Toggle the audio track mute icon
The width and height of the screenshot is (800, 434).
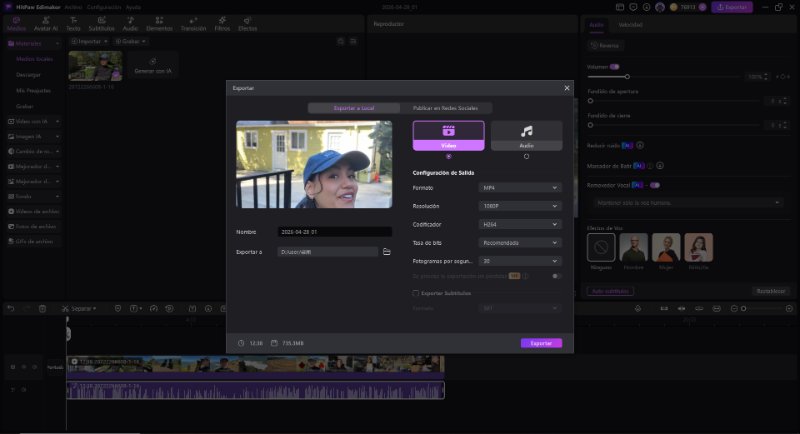point(23,390)
